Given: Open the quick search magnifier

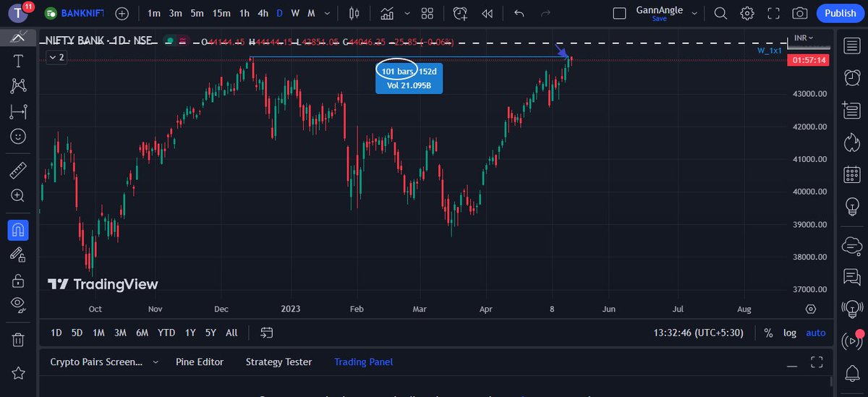Looking at the screenshot, I should pyautogui.click(x=720, y=13).
